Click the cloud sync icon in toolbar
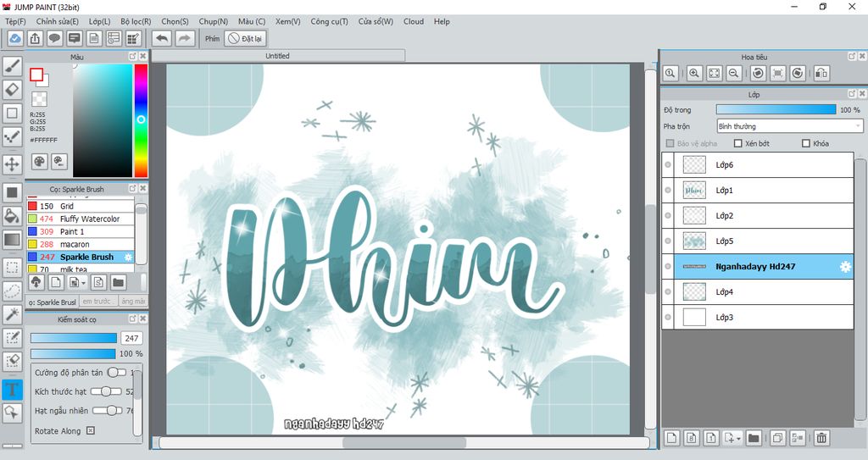The width and height of the screenshot is (868, 460). point(15,38)
